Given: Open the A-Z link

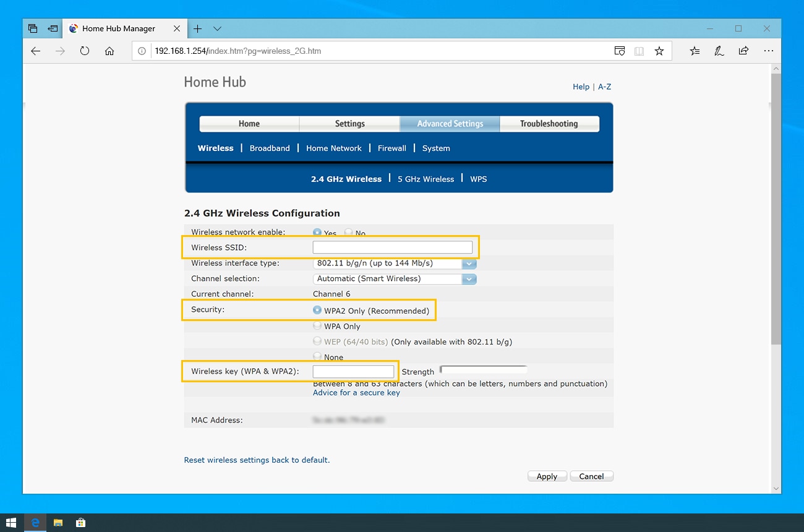Looking at the screenshot, I should [x=604, y=87].
